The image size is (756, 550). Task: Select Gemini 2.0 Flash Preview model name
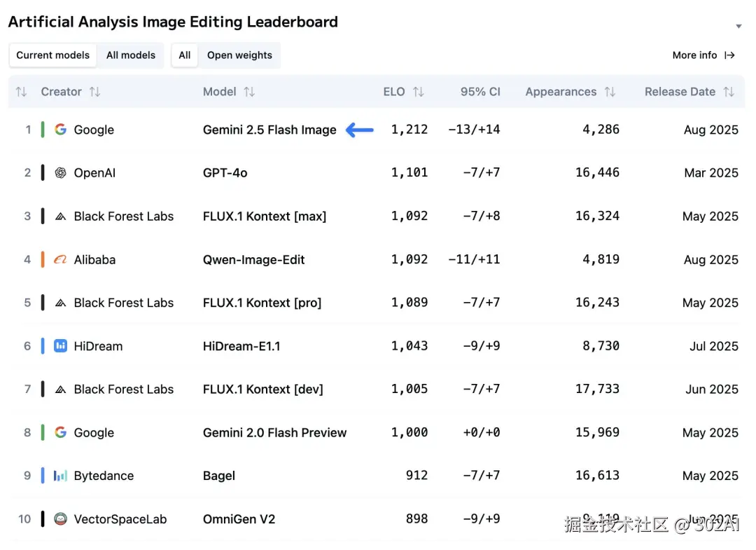275,432
